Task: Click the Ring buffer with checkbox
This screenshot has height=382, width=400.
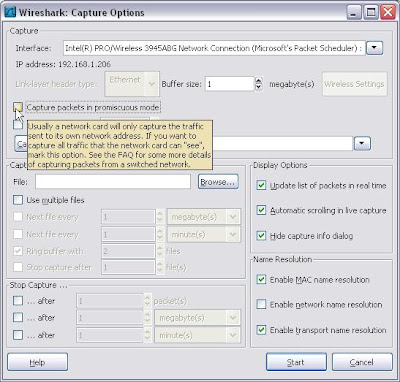Action: (18, 251)
